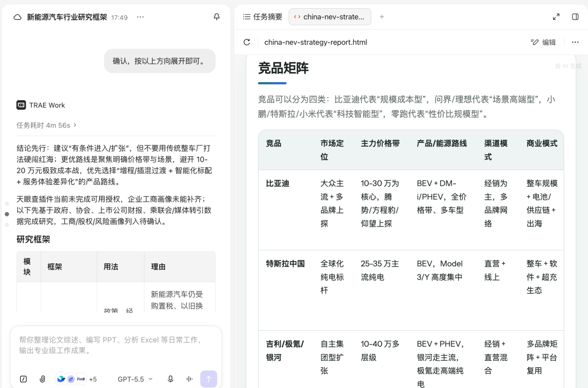This screenshot has width=588, height=388.
Task: Add a new tab with plus icon
Action: [x=382, y=17]
